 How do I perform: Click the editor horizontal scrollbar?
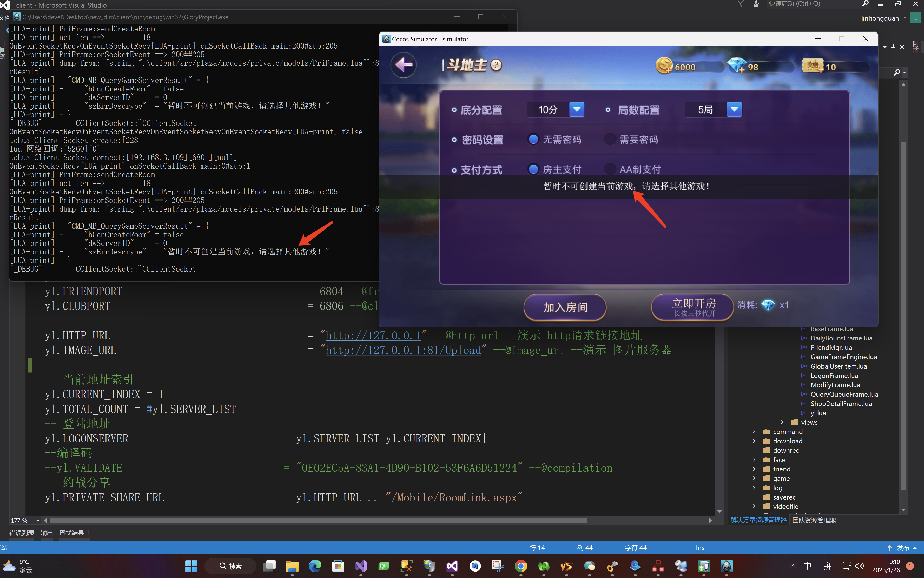(x=318, y=520)
